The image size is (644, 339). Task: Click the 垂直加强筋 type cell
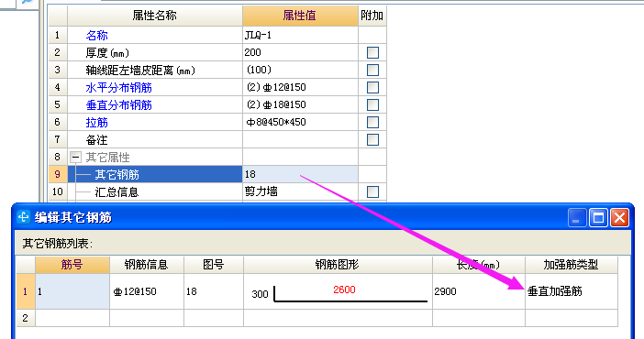point(572,291)
